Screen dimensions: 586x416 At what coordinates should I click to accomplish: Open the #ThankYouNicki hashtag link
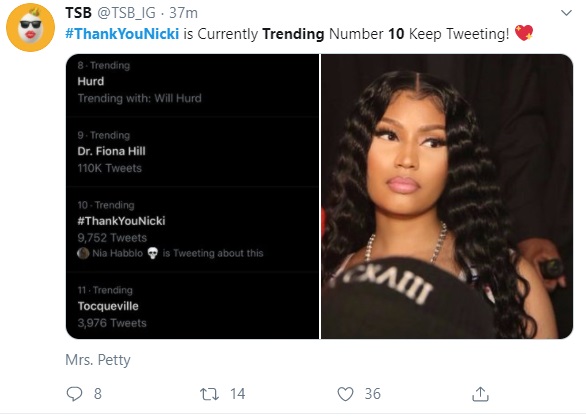pos(122,34)
